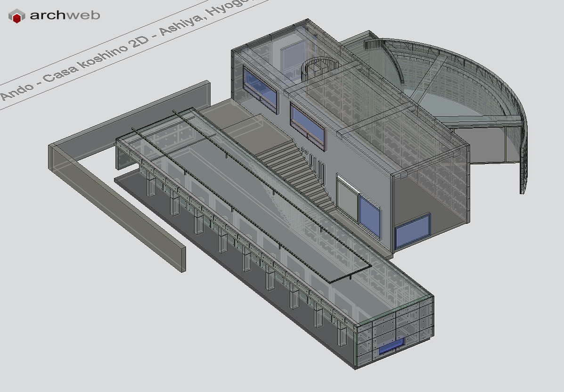Click the red cube archweb logo icon
The height and width of the screenshot is (392, 564).
click(x=16, y=16)
